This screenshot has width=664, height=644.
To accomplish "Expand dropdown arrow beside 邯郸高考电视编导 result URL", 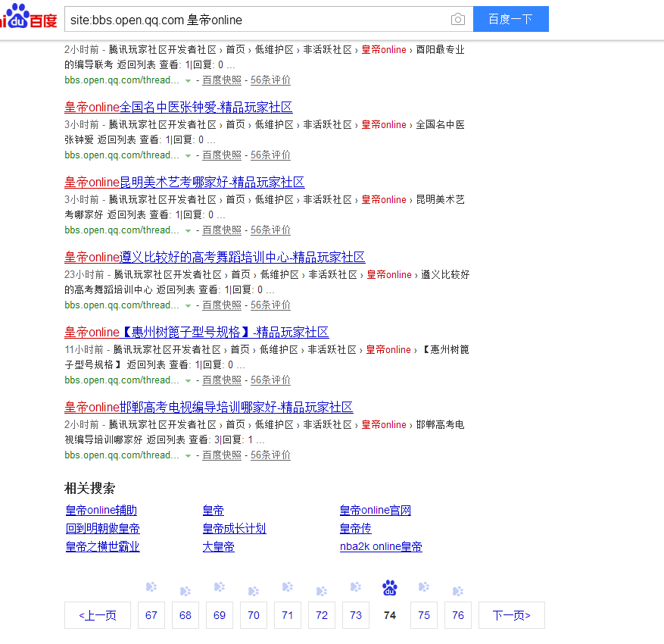I will pyautogui.click(x=188, y=456).
